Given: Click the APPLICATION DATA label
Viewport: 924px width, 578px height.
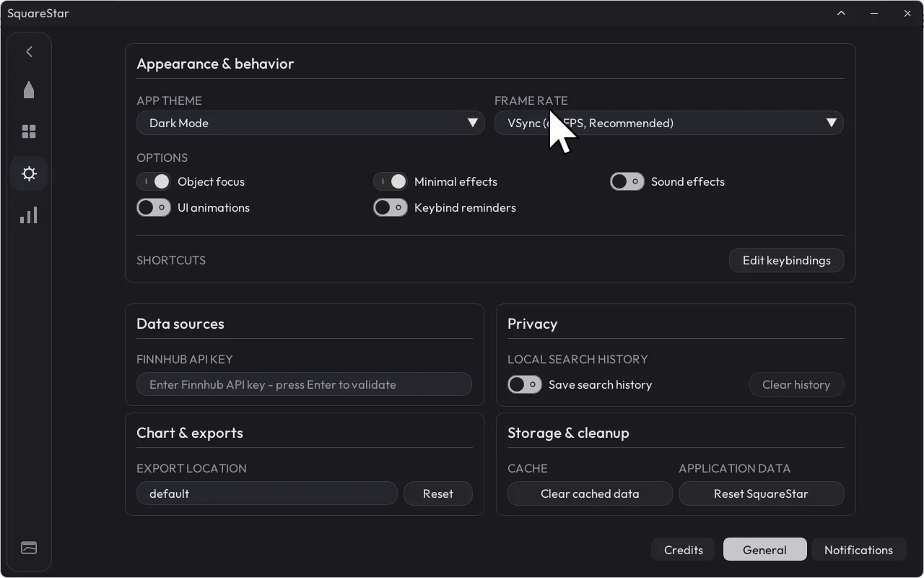Looking at the screenshot, I should pyautogui.click(x=734, y=468).
